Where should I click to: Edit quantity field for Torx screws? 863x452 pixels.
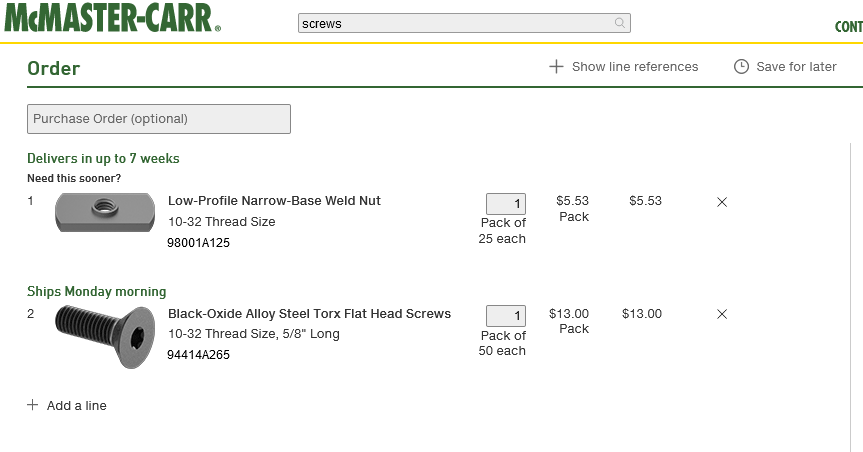click(506, 315)
